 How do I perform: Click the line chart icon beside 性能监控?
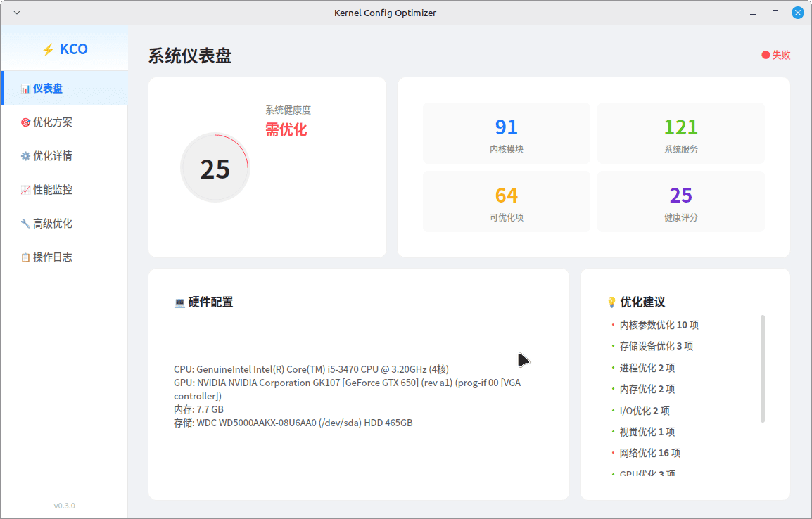(25, 190)
